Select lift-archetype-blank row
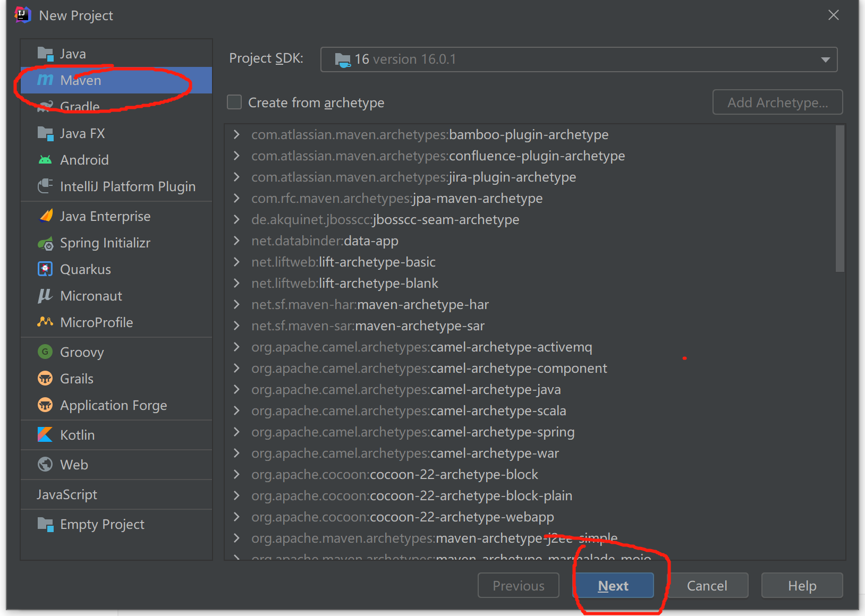 tap(530, 283)
